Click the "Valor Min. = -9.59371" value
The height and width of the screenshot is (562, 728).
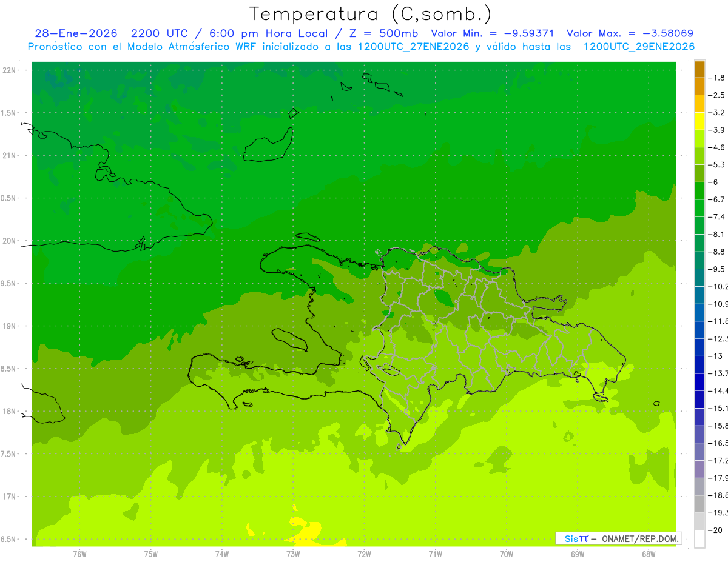pos(492,33)
